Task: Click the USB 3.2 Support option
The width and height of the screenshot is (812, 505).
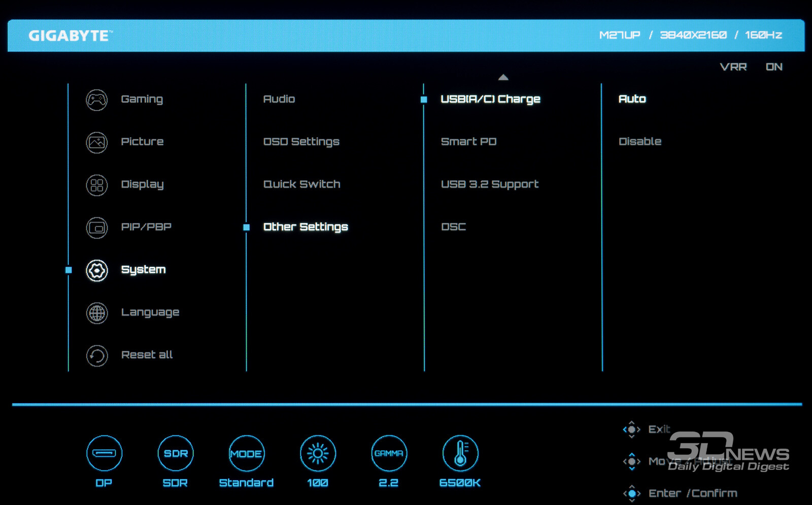Action: coord(489,184)
